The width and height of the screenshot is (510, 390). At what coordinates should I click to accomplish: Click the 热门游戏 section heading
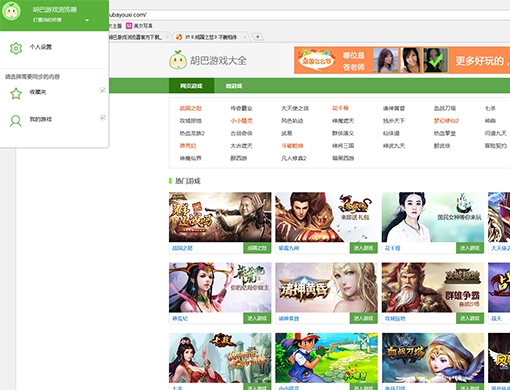pos(188,181)
